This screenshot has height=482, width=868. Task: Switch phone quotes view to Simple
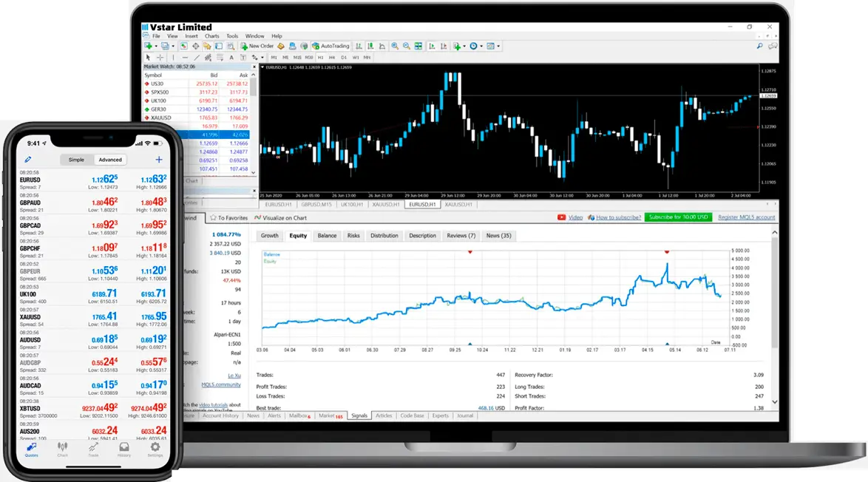(76, 160)
